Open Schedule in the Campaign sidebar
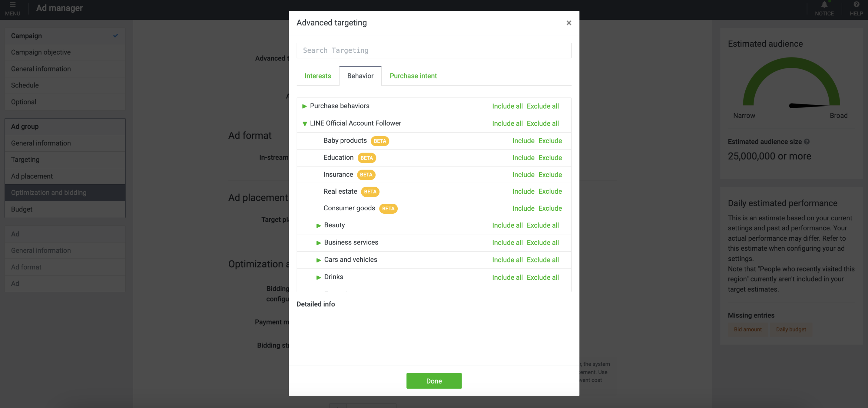The height and width of the screenshot is (408, 868). click(x=65, y=85)
